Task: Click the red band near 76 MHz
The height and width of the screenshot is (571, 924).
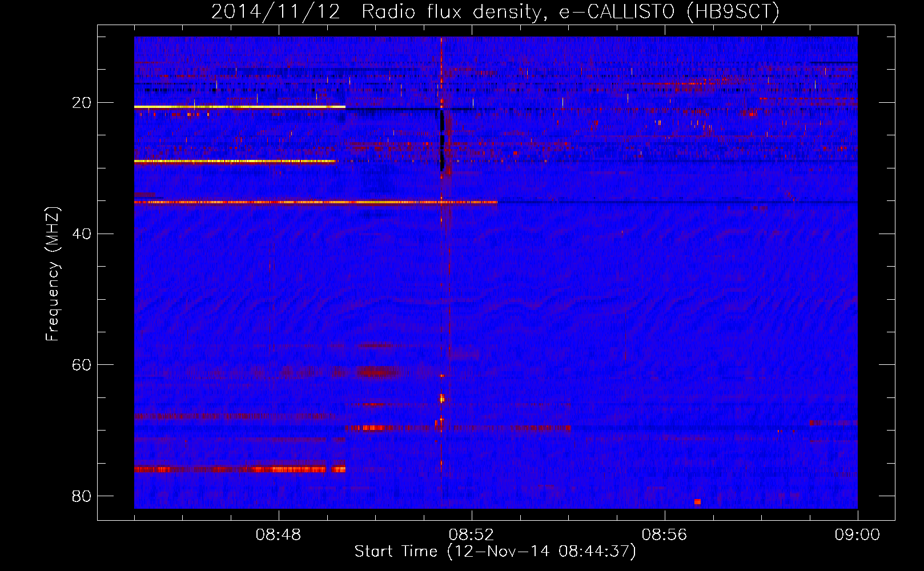Action: [x=240, y=469]
